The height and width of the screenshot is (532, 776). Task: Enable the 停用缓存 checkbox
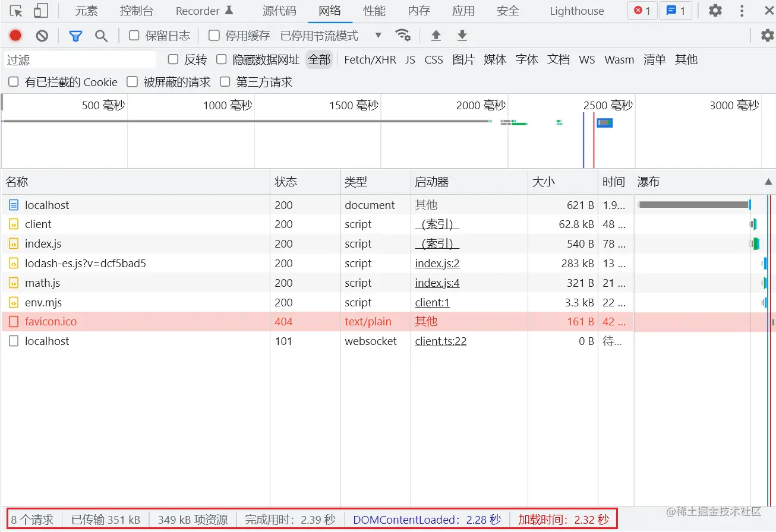click(x=214, y=36)
